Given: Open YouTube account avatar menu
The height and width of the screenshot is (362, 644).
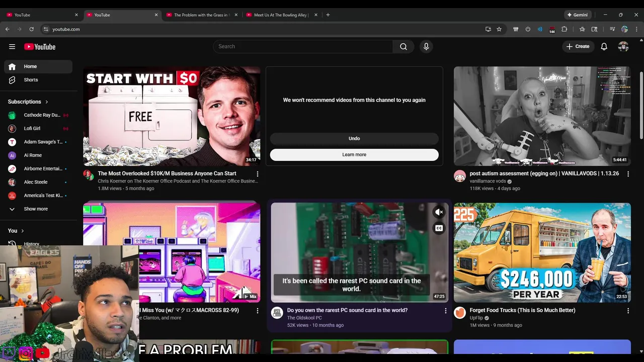Looking at the screenshot, I should coord(623,47).
